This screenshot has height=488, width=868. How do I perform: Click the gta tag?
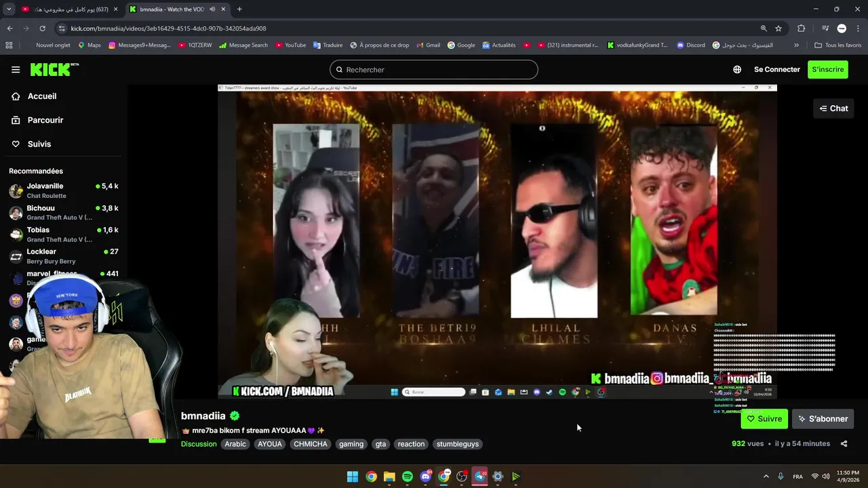pos(380,444)
